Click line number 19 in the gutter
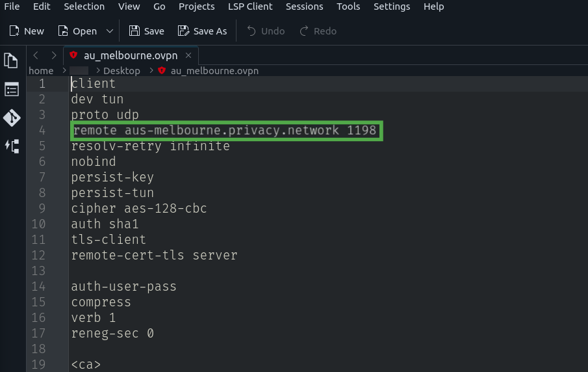 pyautogui.click(x=38, y=364)
